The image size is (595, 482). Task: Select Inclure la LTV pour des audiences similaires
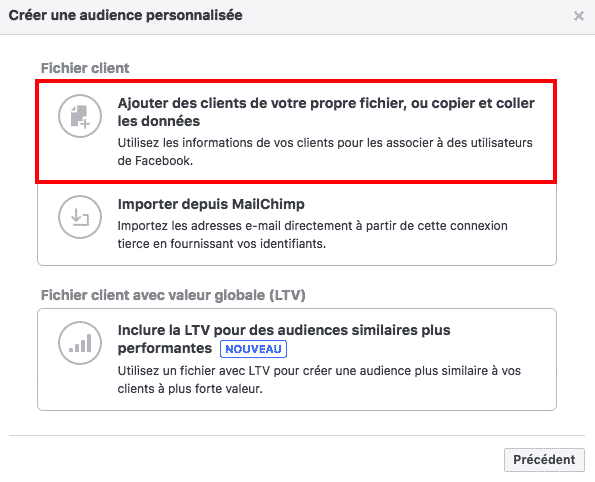297,359
